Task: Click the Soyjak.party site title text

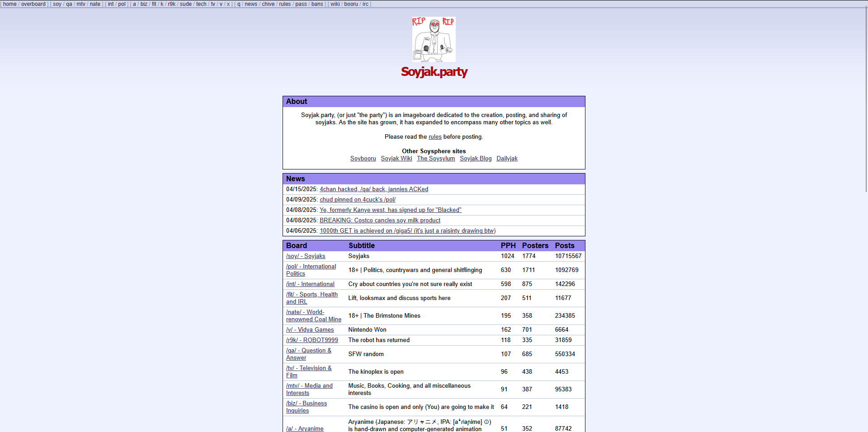Action: pos(434,72)
